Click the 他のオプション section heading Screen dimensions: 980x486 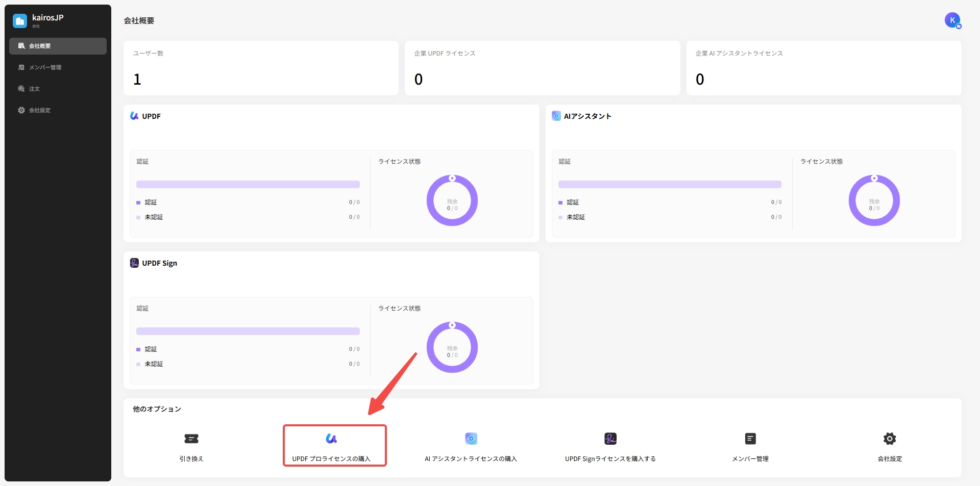pyautogui.click(x=157, y=409)
